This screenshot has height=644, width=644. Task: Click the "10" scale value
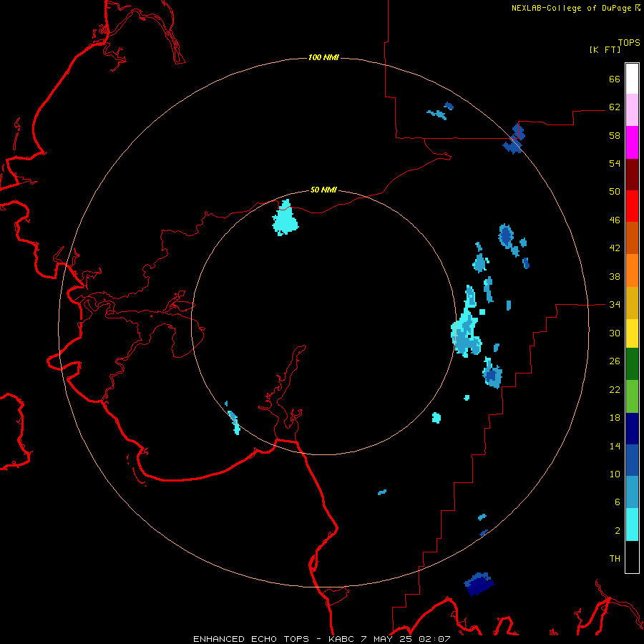[x=615, y=474]
